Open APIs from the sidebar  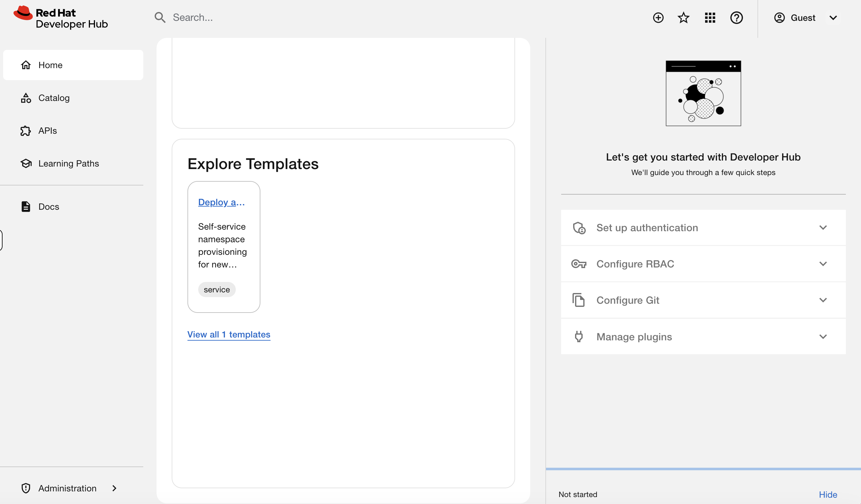point(73,131)
